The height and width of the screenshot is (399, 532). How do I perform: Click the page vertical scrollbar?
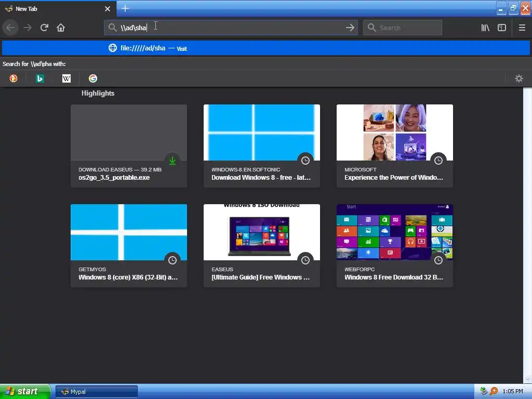(527, 235)
